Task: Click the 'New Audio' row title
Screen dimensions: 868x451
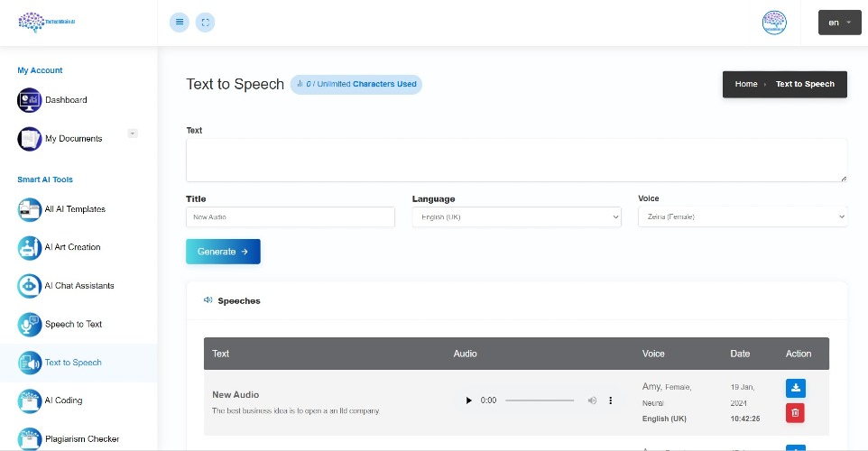Action: (x=235, y=394)
